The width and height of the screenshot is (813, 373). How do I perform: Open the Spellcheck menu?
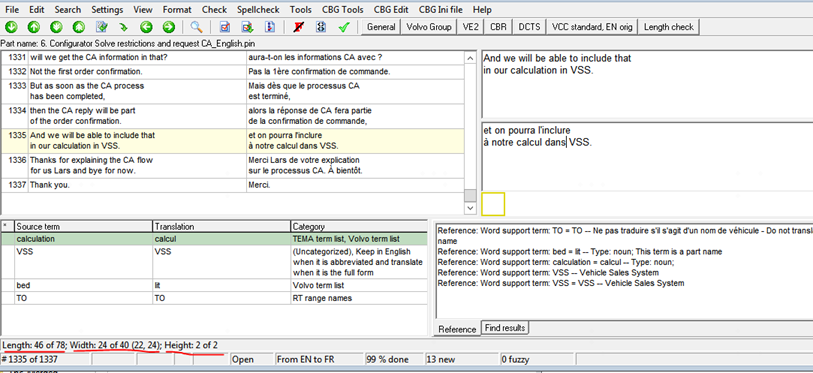click(x=258, y=9)
